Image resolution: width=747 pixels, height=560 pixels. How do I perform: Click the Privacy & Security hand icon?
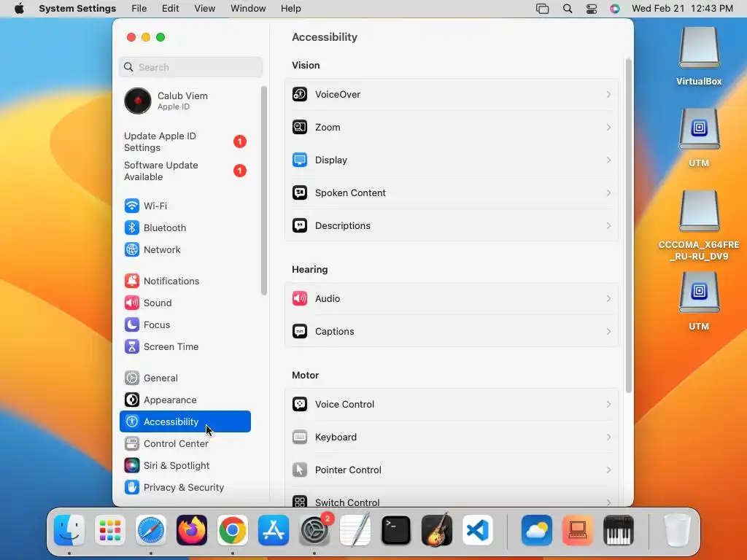(x=132, y=488)
